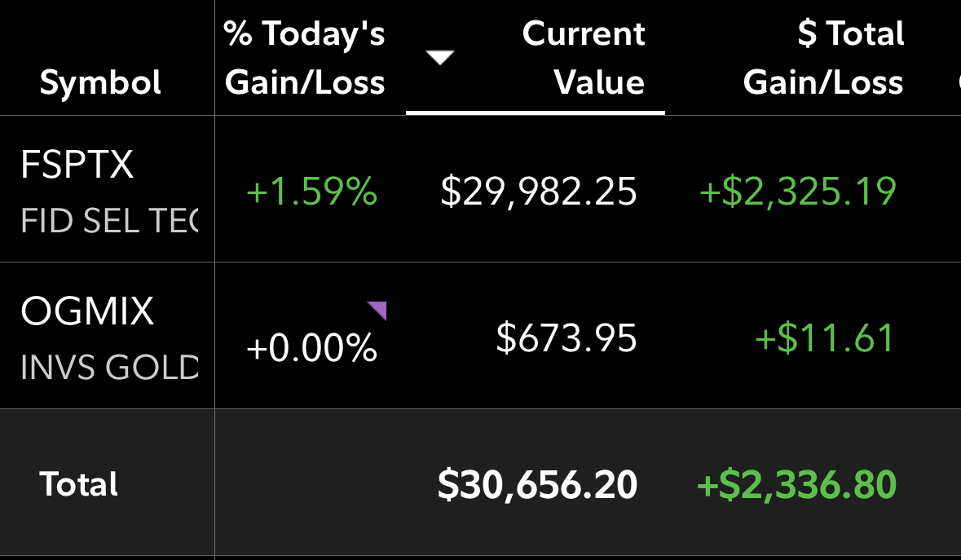Click FSPTX current value $29,982.25
961x560 pixels.
539,192
